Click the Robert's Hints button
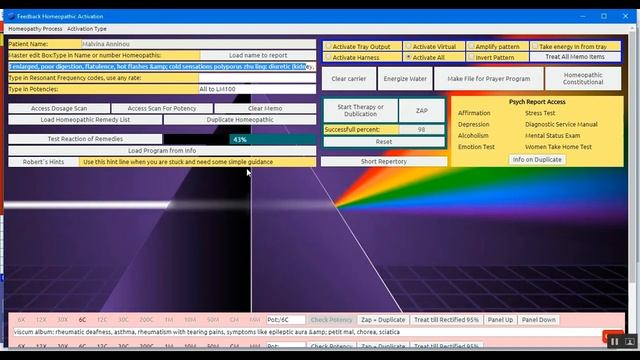 point(43,162)
